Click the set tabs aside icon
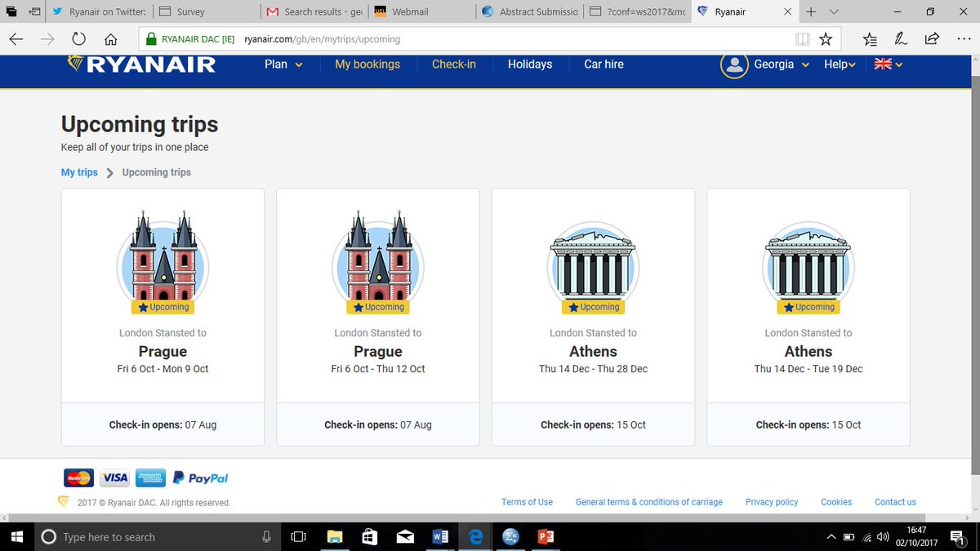The image size is (980, 551). click(x=33, y=12)
